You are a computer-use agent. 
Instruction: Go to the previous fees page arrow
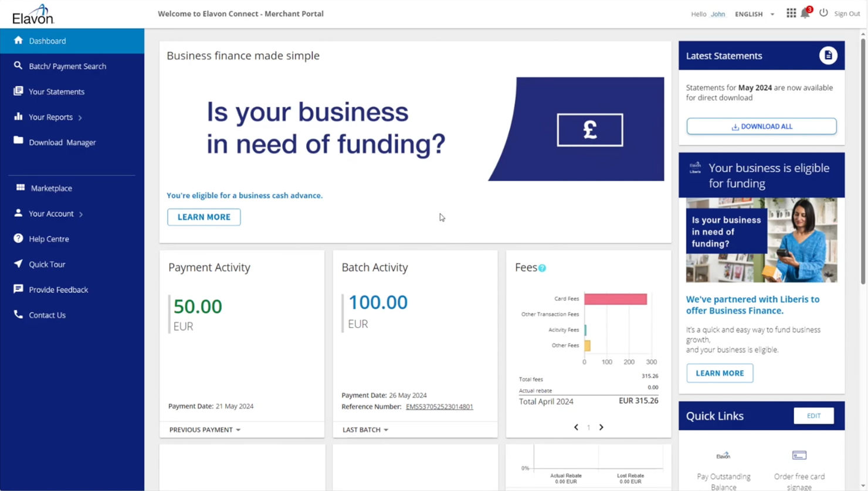pyautogui.click(x=576, y=427)
